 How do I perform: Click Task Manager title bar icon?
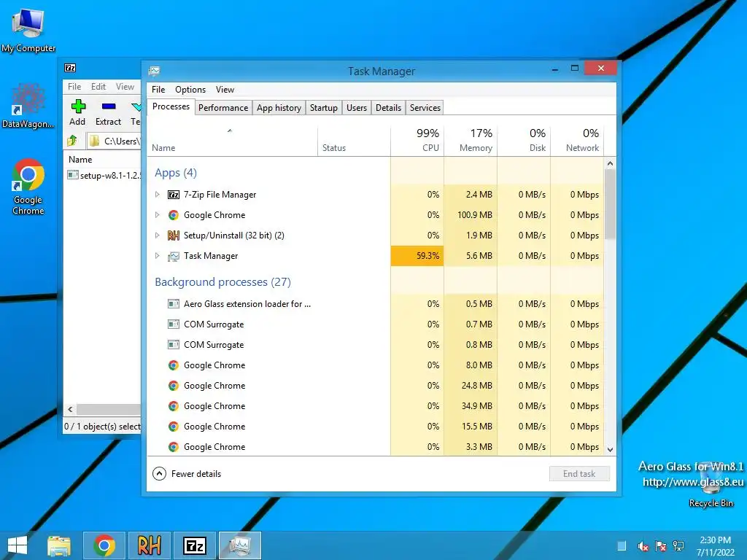[x=154, y=71]
